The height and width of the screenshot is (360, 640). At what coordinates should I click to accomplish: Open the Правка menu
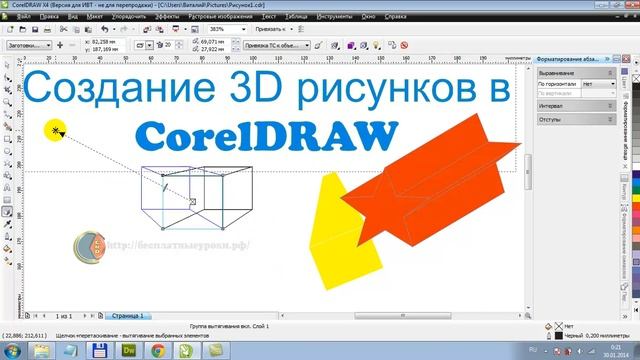(x=49, y=17)
